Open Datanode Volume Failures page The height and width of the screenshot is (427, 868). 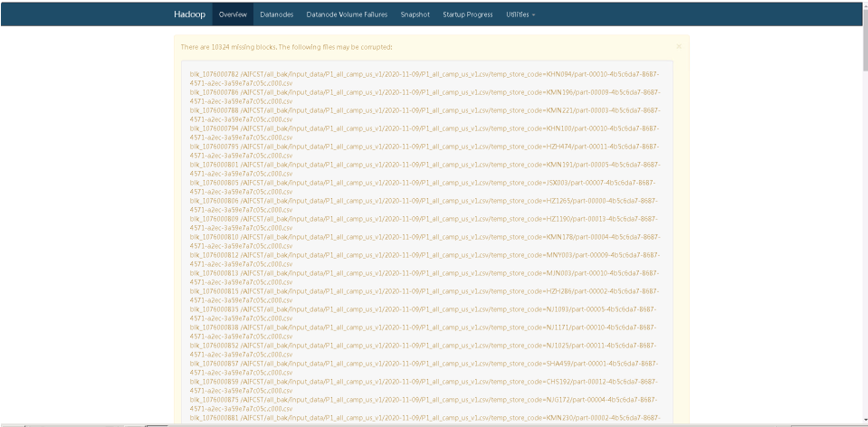pyautogui.click(x=347, y=14)
